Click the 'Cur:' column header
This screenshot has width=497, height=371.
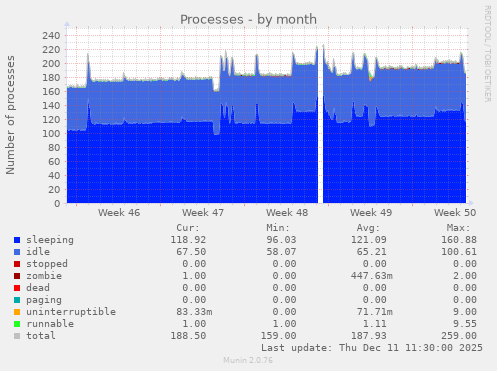tap(188, 228)
